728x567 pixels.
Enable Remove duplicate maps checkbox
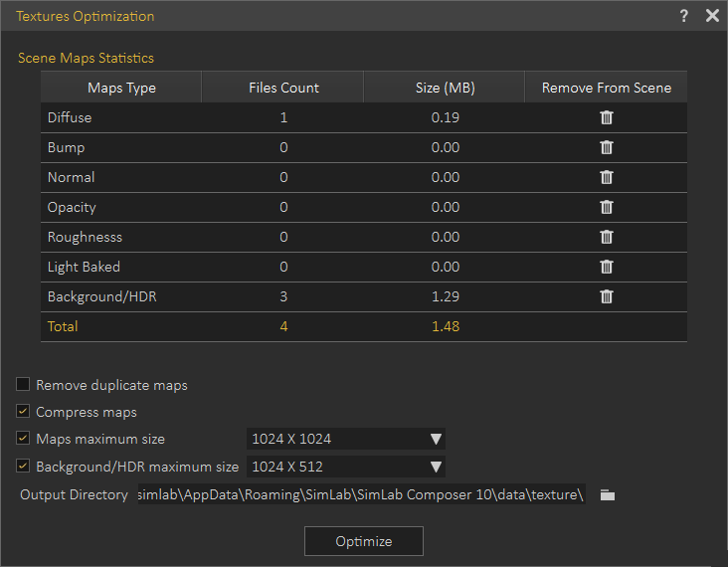coord(23,385)
